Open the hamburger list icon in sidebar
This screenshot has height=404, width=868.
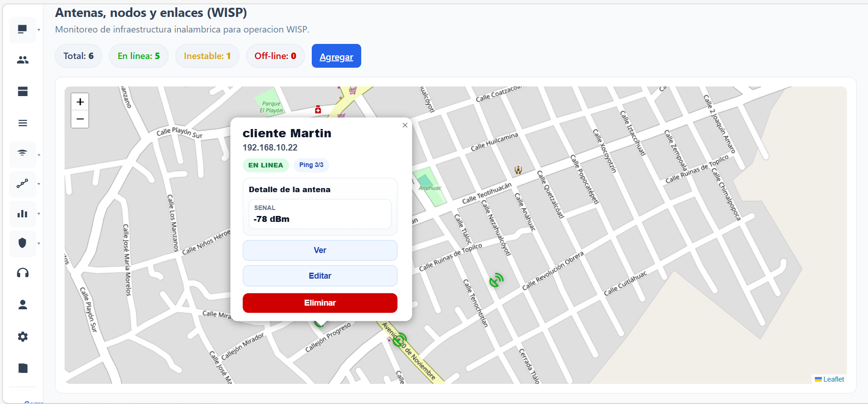tap(22, 123)
